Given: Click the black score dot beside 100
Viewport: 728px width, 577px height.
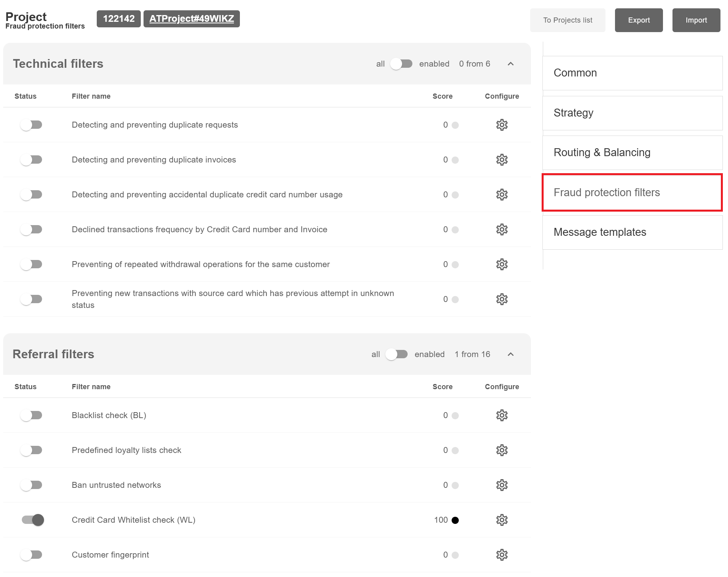Looking at the screenshot, I should 455,520.
